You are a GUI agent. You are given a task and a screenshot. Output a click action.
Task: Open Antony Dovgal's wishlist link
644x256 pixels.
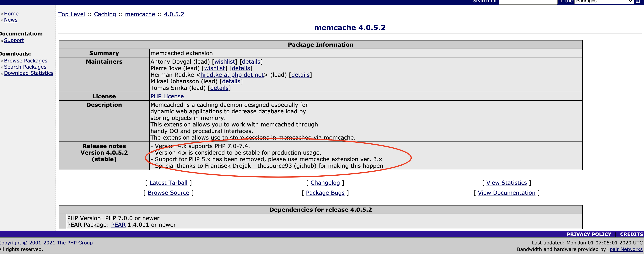[x=224, y=62]
